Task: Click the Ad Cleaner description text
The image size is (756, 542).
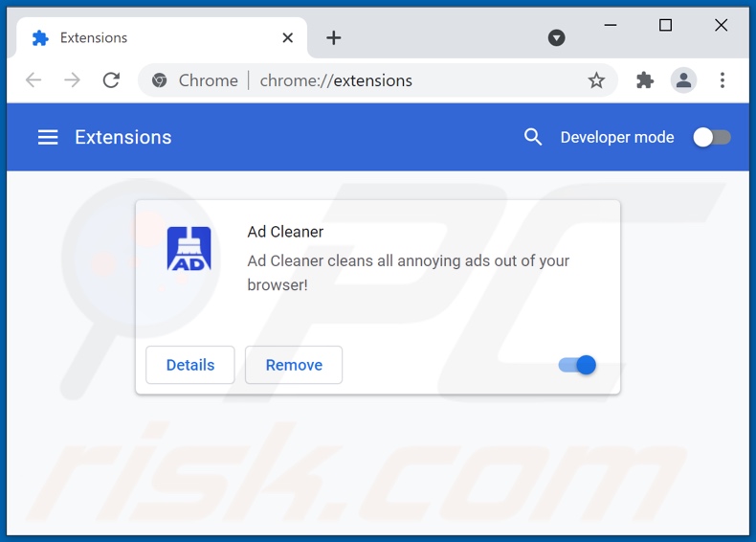Action: tap(409, 273)
